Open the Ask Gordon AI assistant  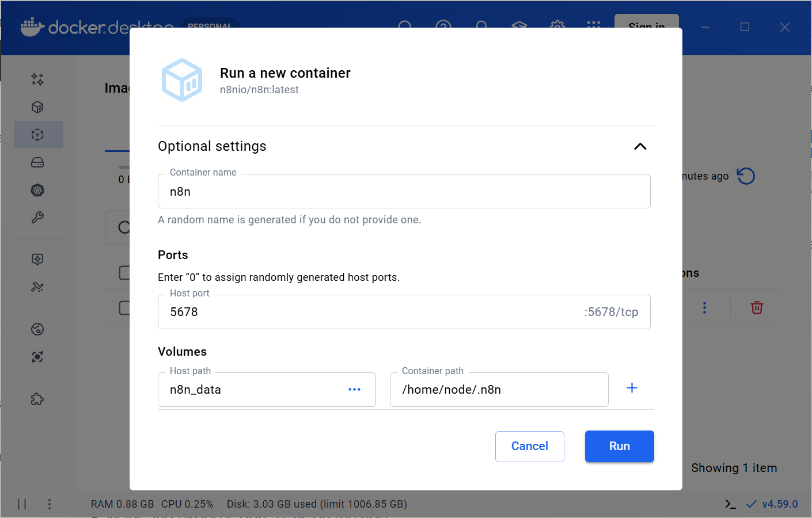37,79
